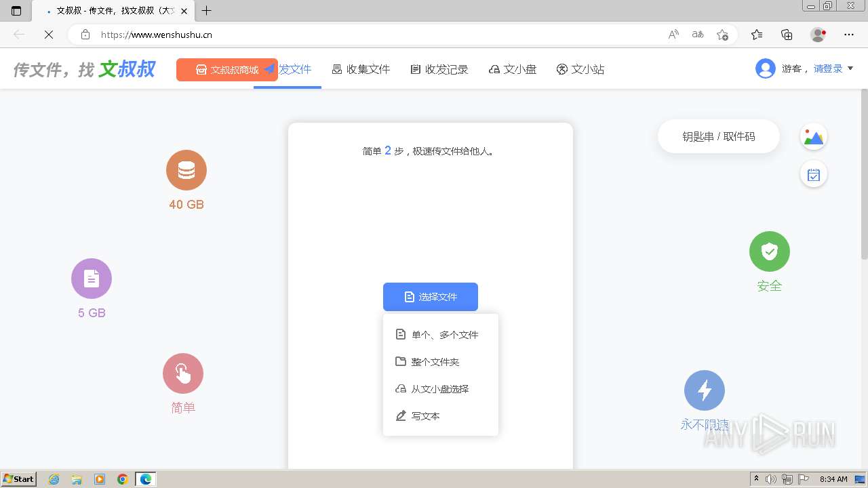Image resolution: width=868 pixels, height=488 pixels.
Task: Choose 写文本 option
Action: click(441, 416)
